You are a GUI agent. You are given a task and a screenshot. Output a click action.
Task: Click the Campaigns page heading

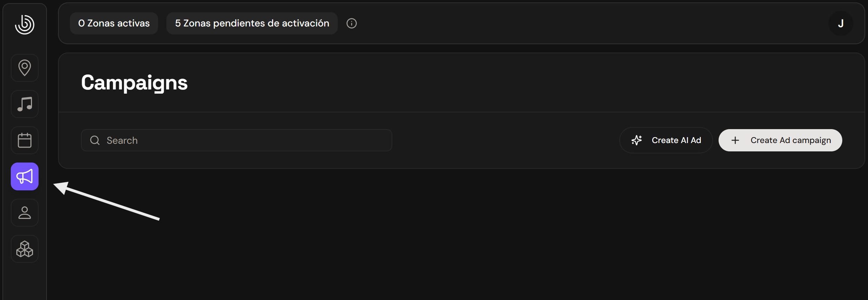[134, 83]
